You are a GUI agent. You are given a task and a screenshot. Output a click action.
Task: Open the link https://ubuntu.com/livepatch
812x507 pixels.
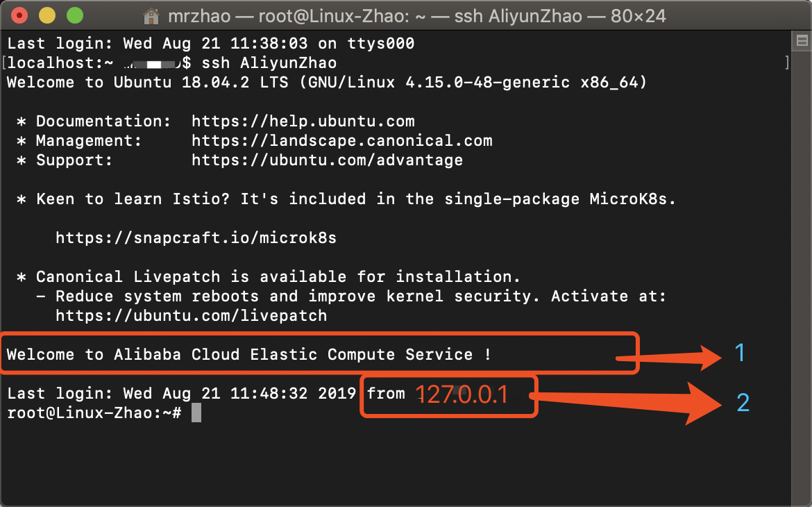pos(191,315)
